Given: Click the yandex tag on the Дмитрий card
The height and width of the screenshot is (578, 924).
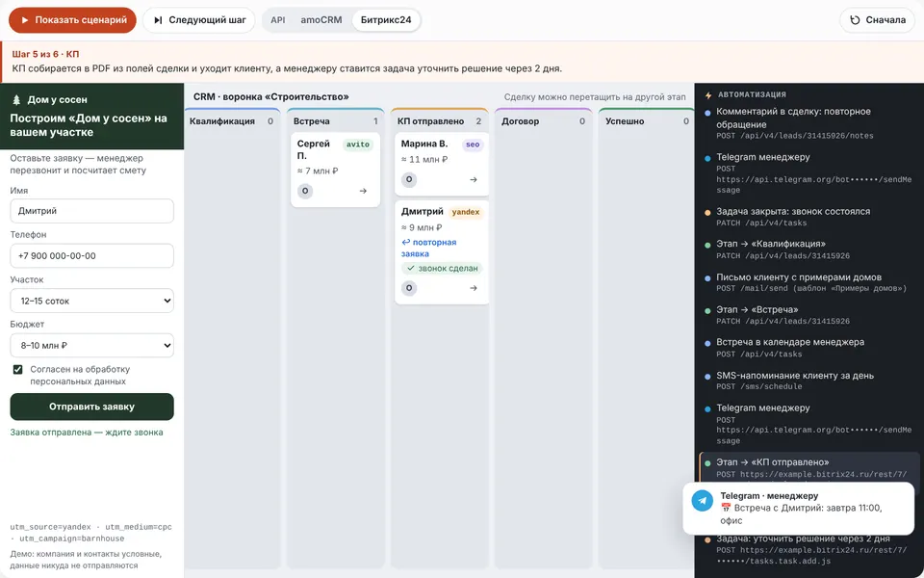Looking at the screenshot, I should (466, 212).
